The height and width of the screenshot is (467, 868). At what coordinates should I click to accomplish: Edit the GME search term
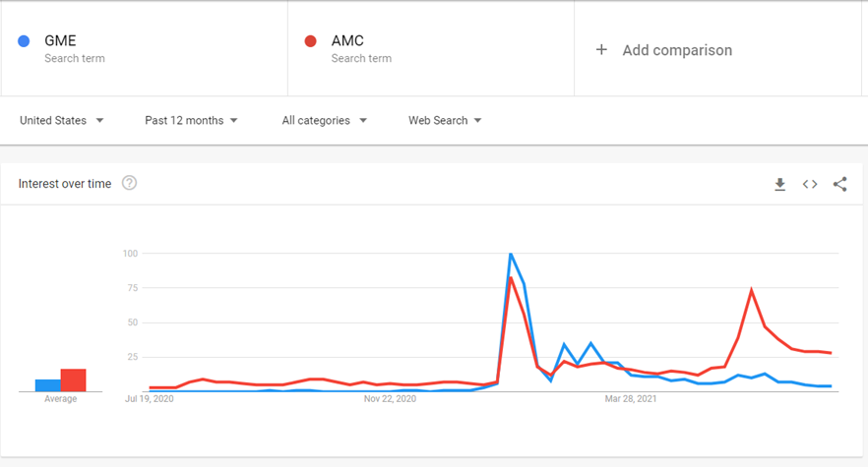pos(61,41)
